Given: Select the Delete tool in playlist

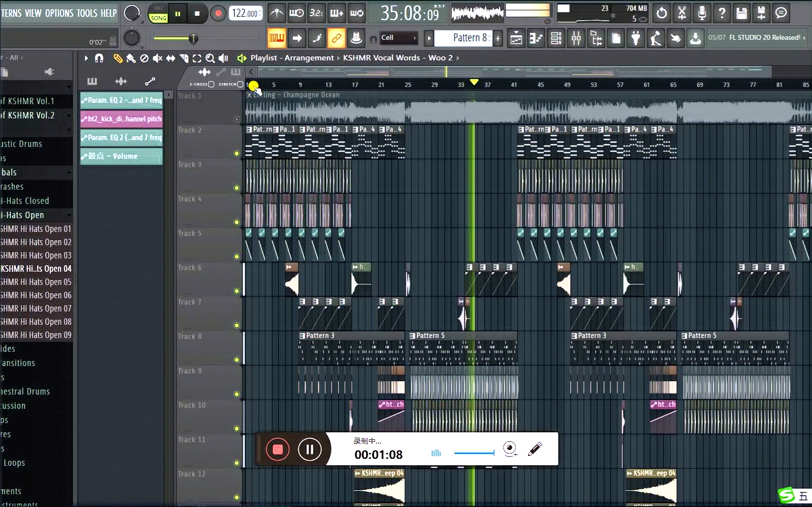Looking at the screenshot, I should [x=144, y=58].
